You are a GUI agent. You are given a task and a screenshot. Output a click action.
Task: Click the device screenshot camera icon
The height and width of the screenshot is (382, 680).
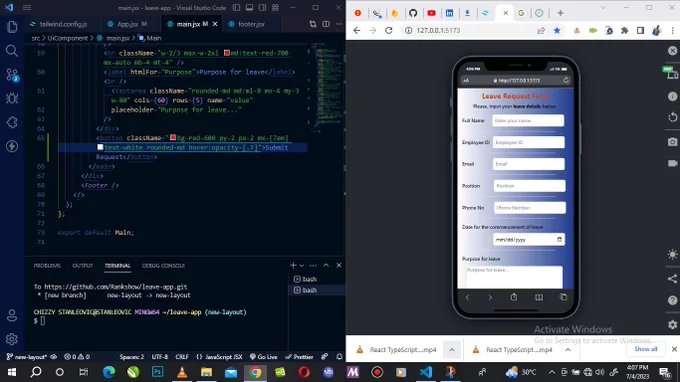(672, 142)
